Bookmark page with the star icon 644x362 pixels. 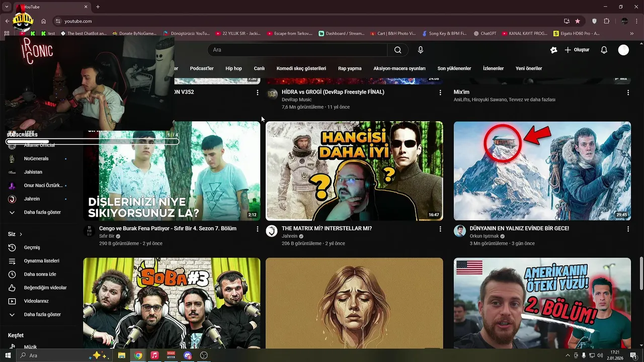point(578,21)
